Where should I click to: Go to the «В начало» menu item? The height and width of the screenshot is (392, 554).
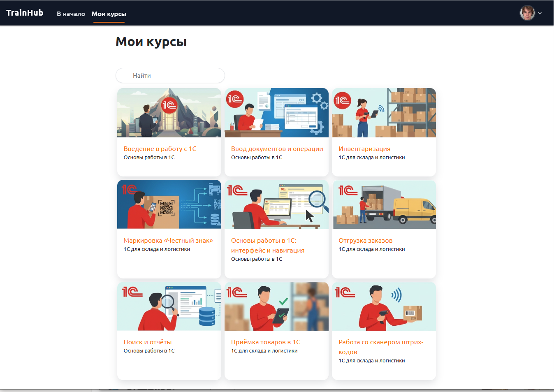71,14
